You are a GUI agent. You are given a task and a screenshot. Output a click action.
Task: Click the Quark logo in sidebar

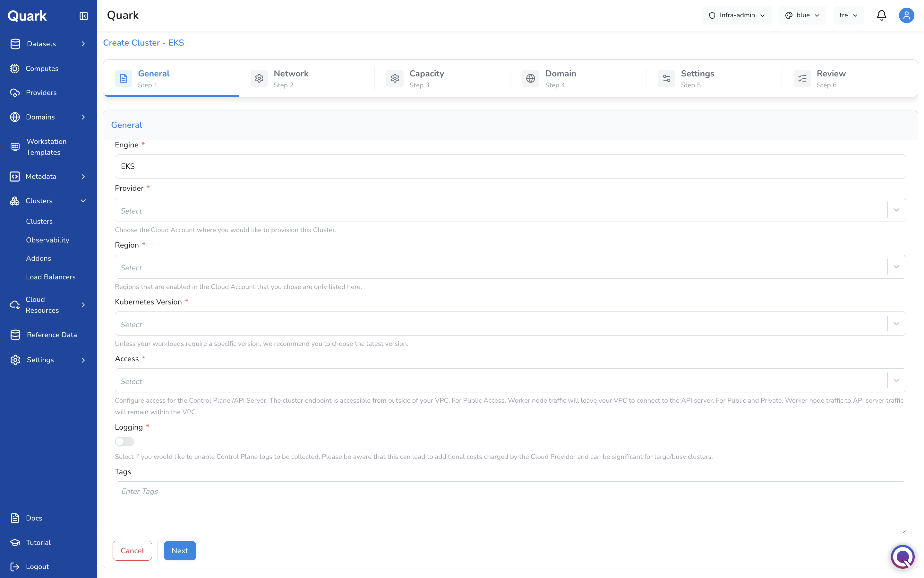coord(27,16)
